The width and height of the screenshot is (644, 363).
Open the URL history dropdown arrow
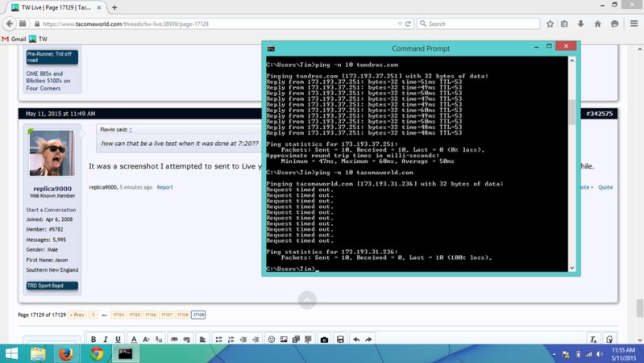400,24
